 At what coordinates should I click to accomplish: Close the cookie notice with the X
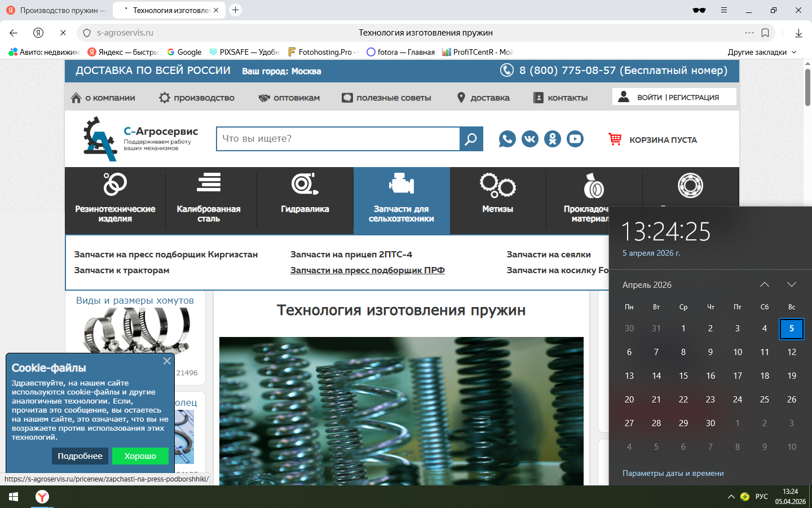(x=167, y=361)
